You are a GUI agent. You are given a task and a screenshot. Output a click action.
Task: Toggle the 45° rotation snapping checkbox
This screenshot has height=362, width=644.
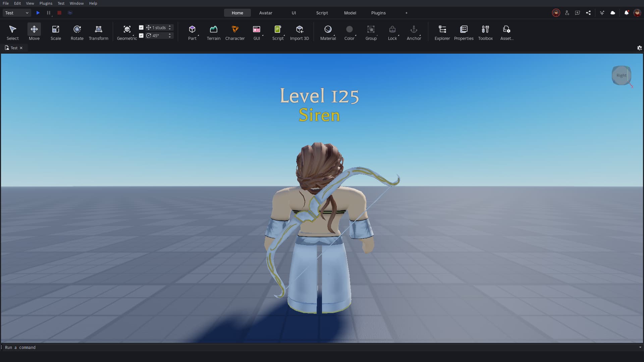point(141,36)
